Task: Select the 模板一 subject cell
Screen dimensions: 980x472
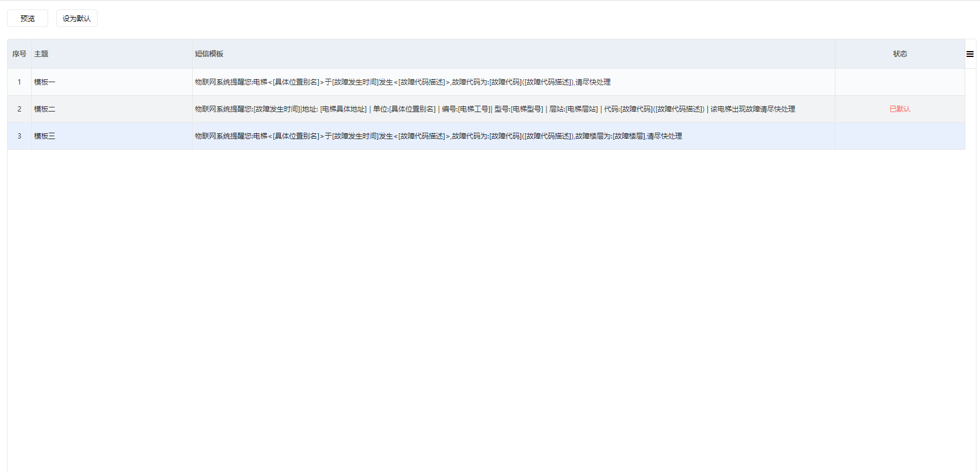Action: click(x=112, y=82)
